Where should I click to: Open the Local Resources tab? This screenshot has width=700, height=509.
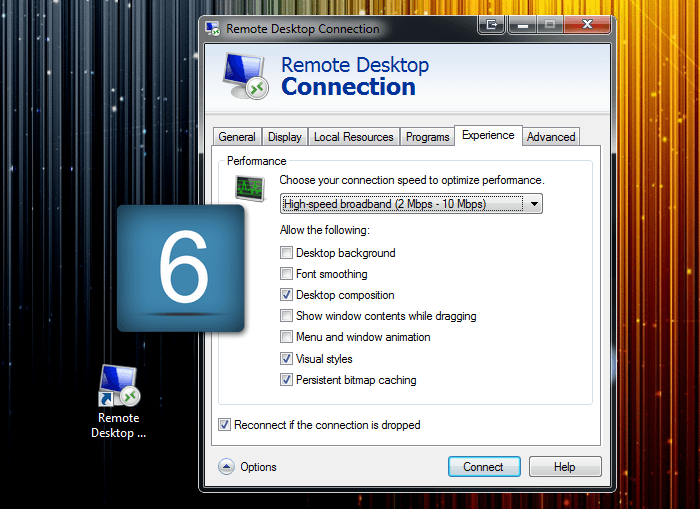coord(354,137)
